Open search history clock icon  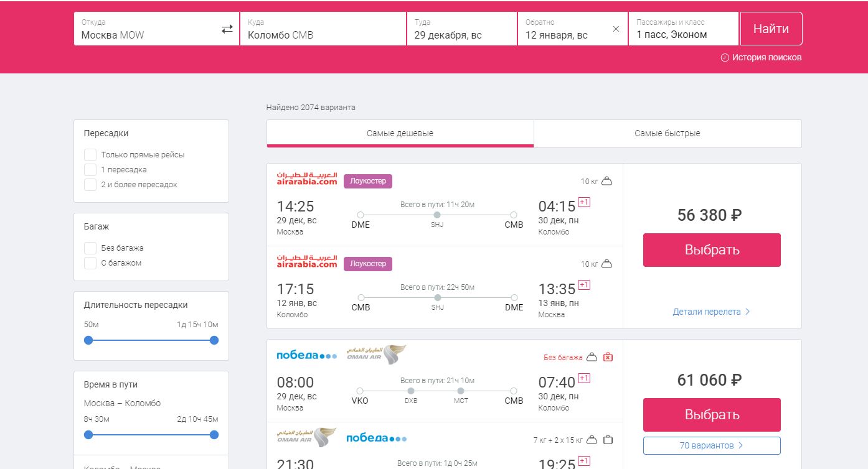(x=725, y=57)
